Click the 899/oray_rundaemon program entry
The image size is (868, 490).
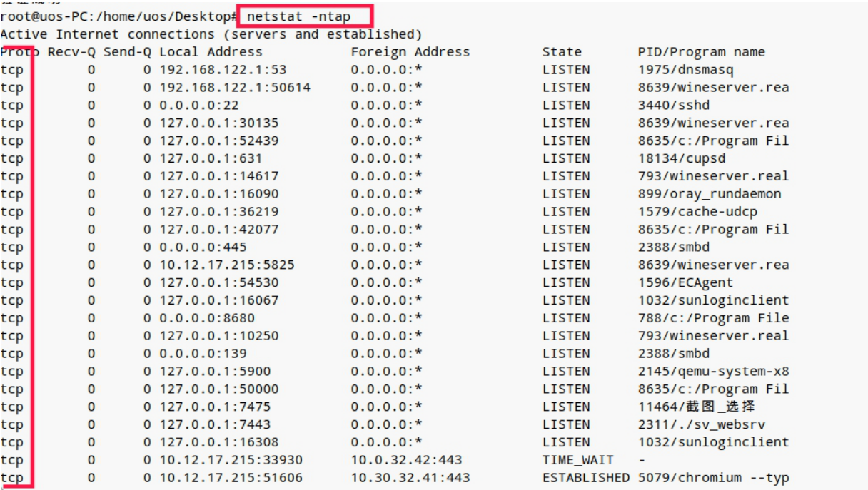tap(710, 194)
